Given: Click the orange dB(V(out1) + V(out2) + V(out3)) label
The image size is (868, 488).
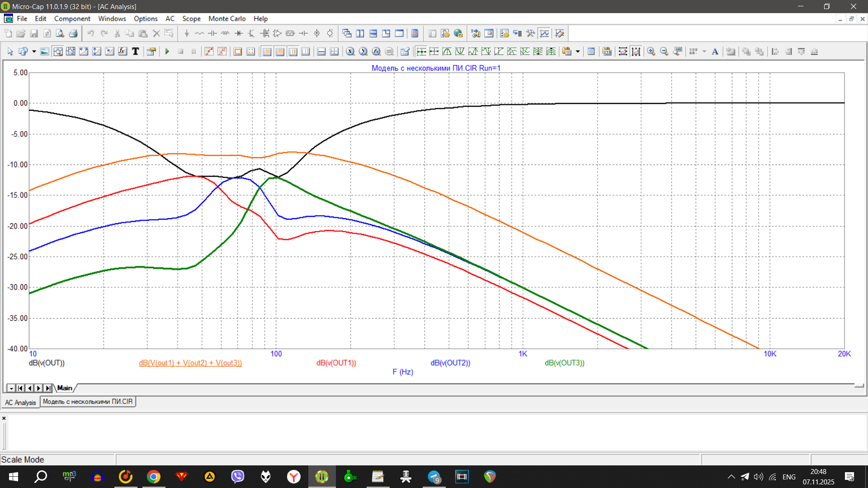Looking at the screenshot, I should [190, 363].
